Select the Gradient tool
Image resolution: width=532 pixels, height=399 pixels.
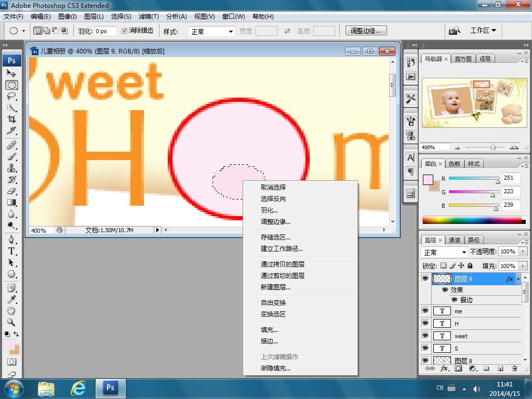coord(11,203)
